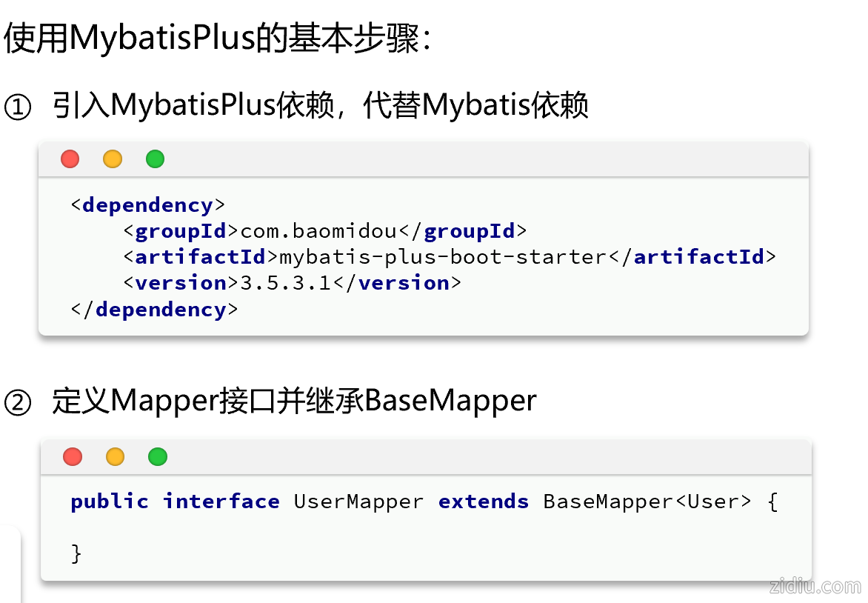Click the public keyword in the interface declaration

110,502
